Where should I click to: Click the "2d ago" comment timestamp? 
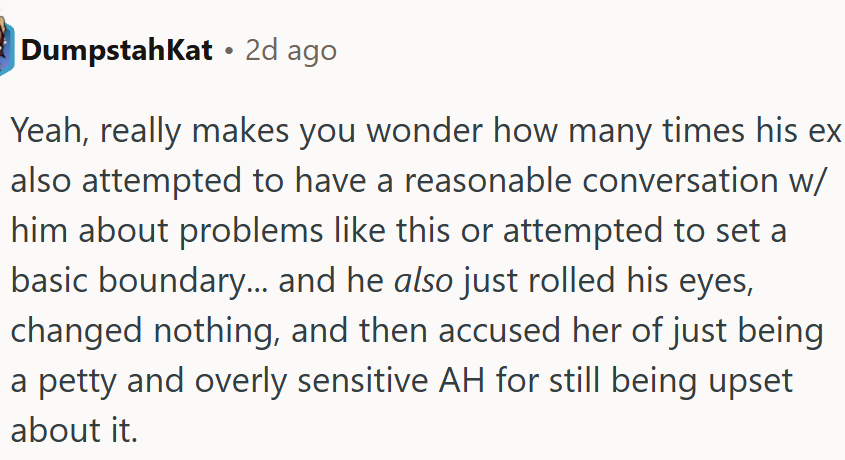point(291,50)
